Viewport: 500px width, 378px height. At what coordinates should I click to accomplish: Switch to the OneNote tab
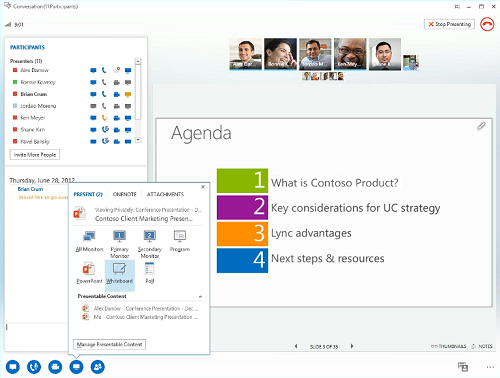tap(124, 194)
